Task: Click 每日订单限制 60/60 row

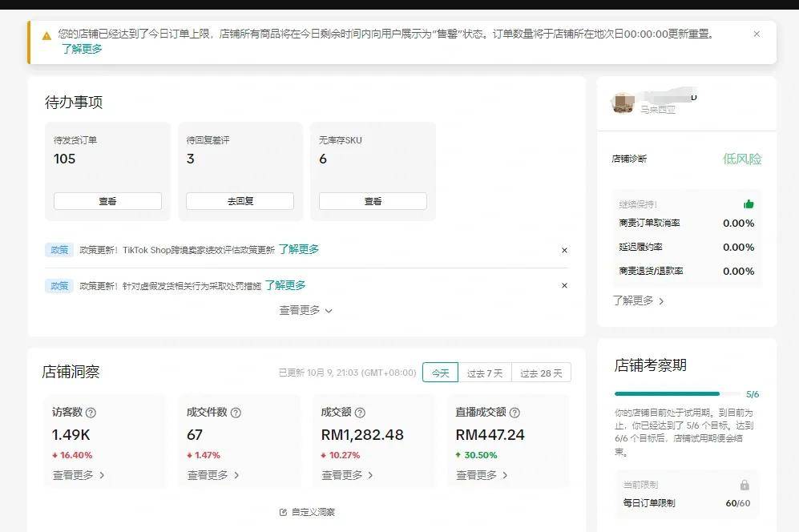Action: point(686,503)
